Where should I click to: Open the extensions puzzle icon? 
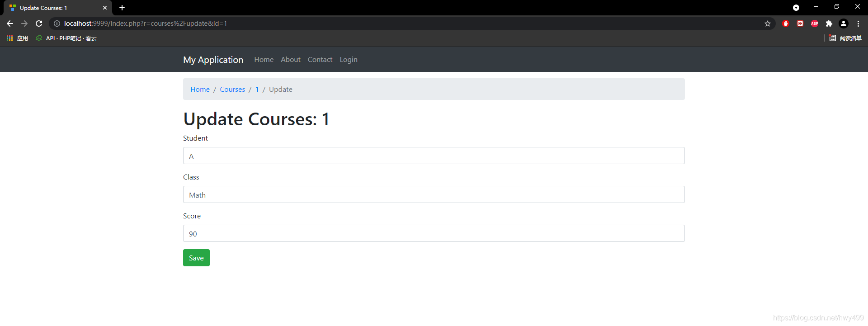pyautogui.click(x=829, y=24)
